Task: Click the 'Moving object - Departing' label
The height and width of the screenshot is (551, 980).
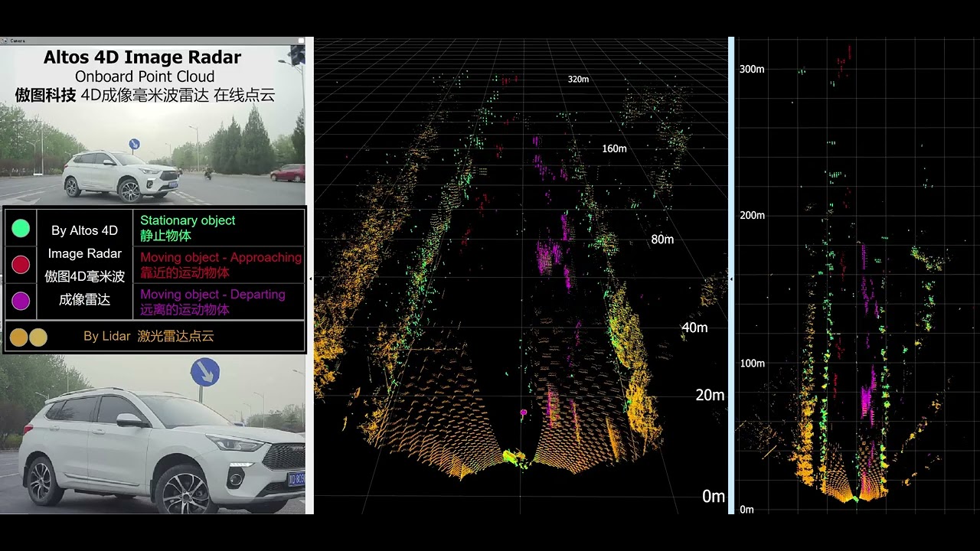Action: point(213,294)
